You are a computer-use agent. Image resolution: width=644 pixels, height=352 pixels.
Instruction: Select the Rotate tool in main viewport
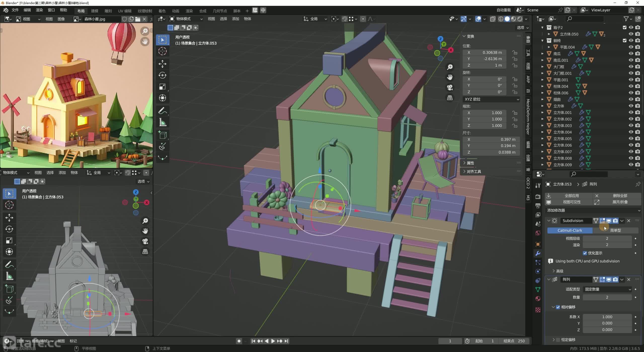click(x=163, y=75)
